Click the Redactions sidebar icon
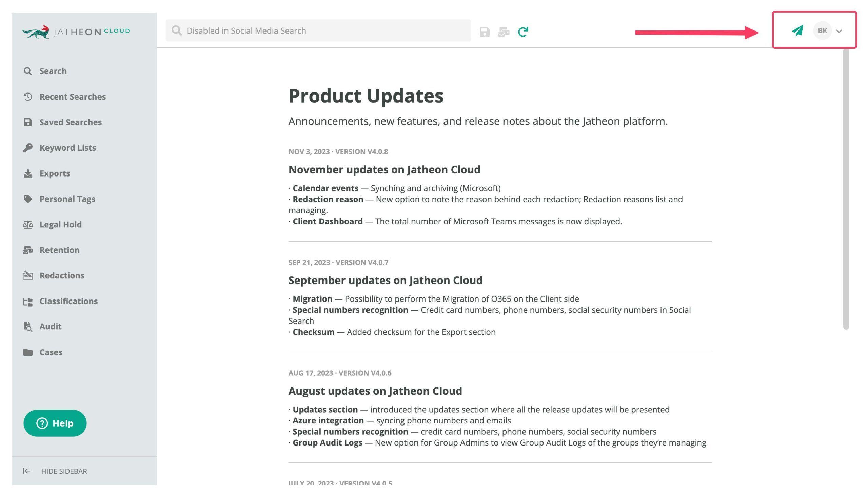Image resolution: width=868 pixels, height=497 pixels. point(28,275)
